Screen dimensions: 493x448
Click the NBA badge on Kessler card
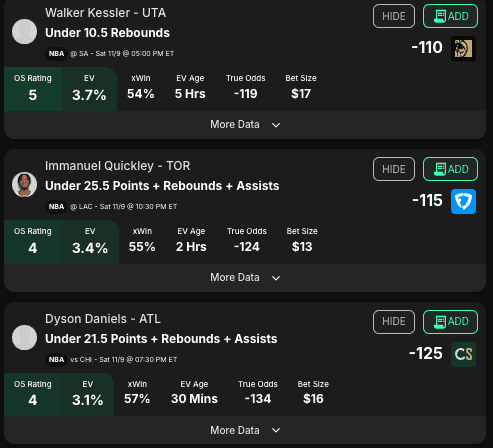click(56, 54)
